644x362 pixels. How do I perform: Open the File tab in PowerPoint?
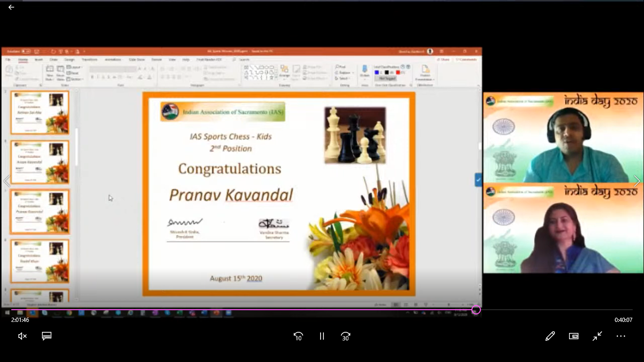click(x=8, y=60)
